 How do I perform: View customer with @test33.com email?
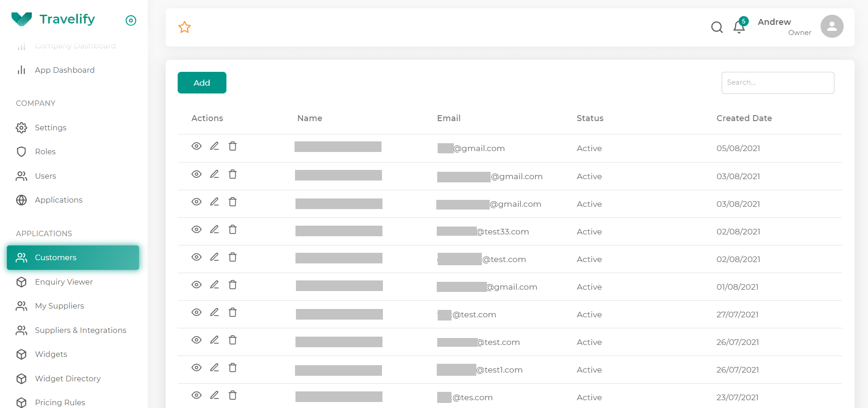197,229
